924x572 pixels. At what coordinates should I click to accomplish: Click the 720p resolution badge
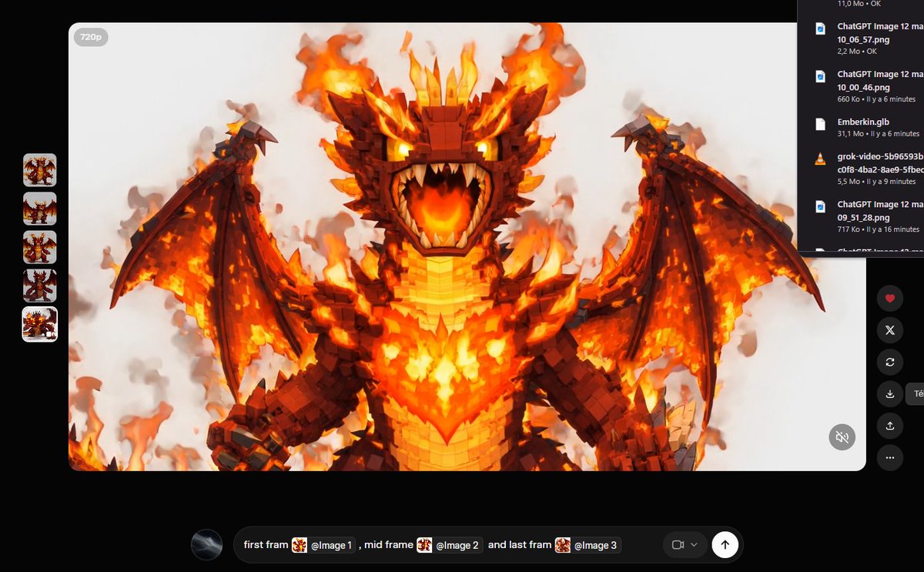(91, 37)
